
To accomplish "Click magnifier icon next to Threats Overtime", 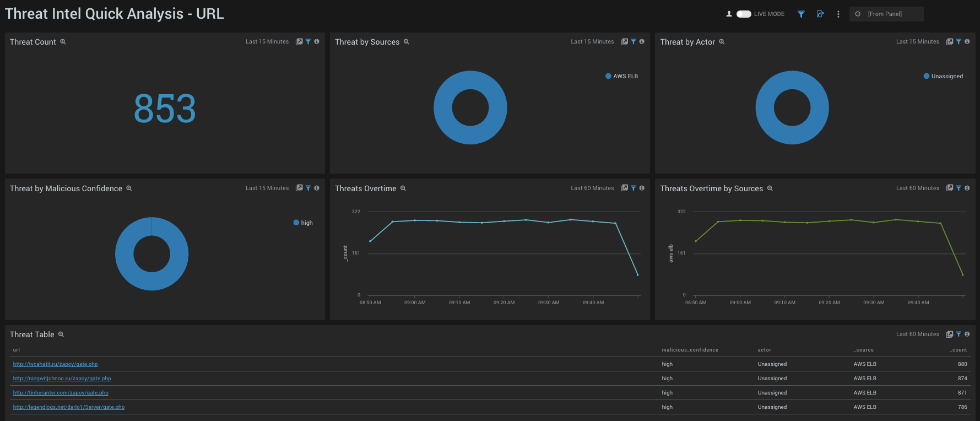I will coord(403,188).
